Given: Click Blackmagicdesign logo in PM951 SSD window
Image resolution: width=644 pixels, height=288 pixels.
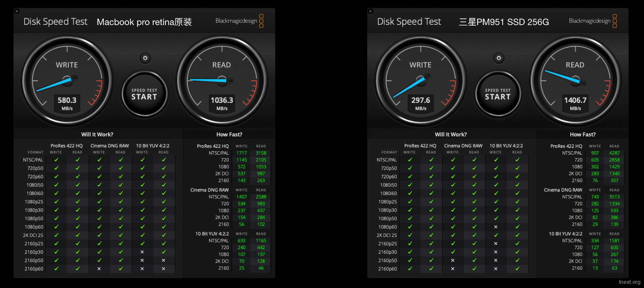Looking at the screenshot, I should click(593, 21).
